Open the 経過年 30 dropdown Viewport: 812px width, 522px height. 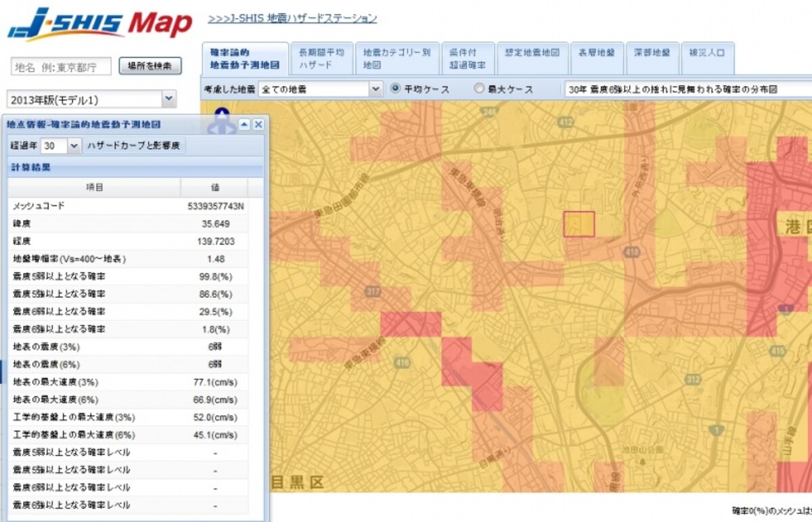(x=61, y=146)
